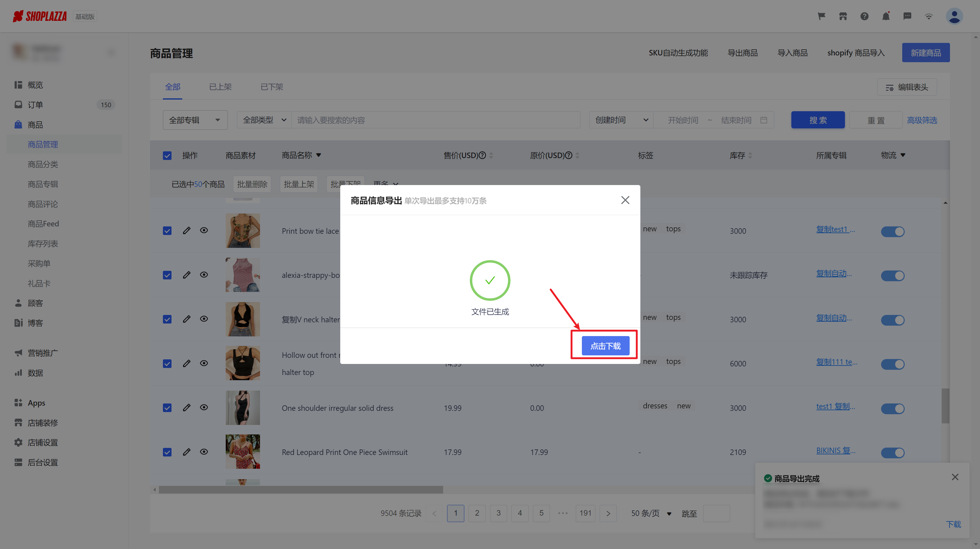Screen dimensions: 980x549
Task: Open the storefront icon in top bar
Action: click(843, 16)
